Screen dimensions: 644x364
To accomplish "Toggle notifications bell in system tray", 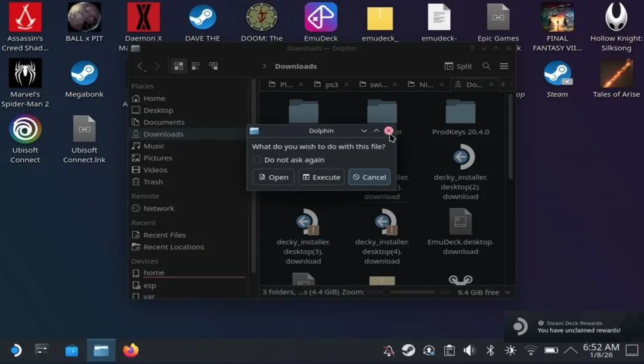I will (x=389, y=350).
